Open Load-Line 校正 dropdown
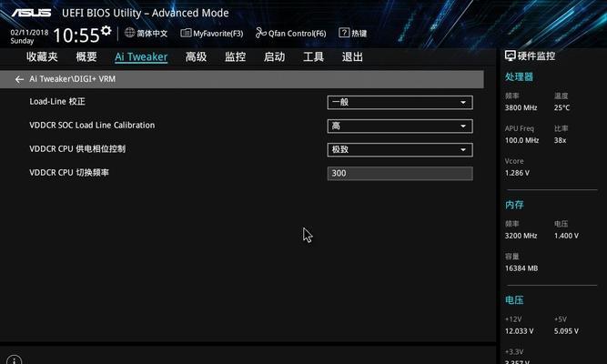Image resolution: width=607 pixels, height=364 pixels. coord(400,103)
